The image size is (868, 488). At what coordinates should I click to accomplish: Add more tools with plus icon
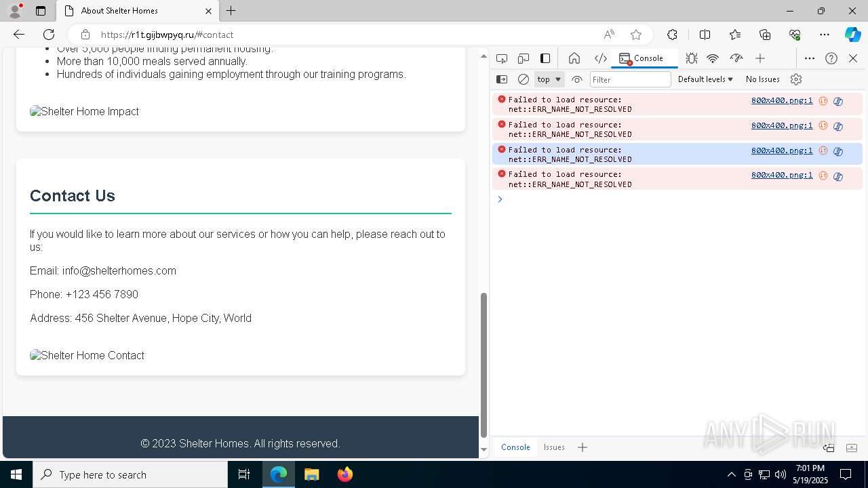[x=760, y=58]
